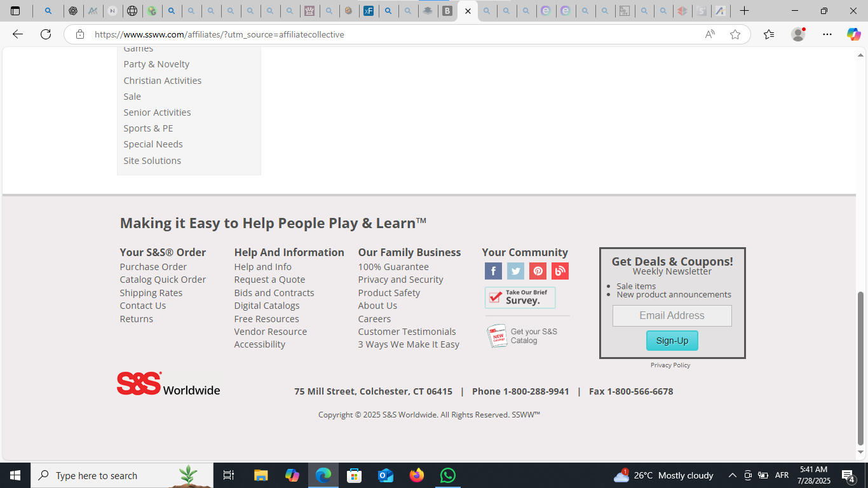Select Senior Activities category
The width and height of the screenshot is (868, 488).
(x=157, y=112)
